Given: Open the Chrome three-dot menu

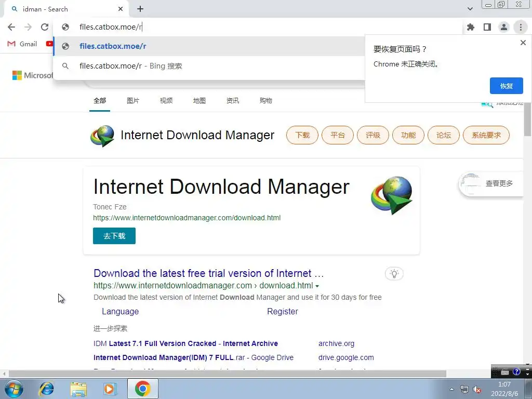Looking at the screenshot, I should [x=521, y=27].
